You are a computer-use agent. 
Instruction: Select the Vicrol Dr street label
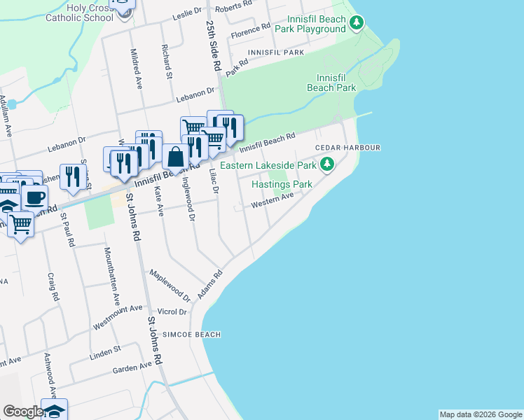coord(172,311)
